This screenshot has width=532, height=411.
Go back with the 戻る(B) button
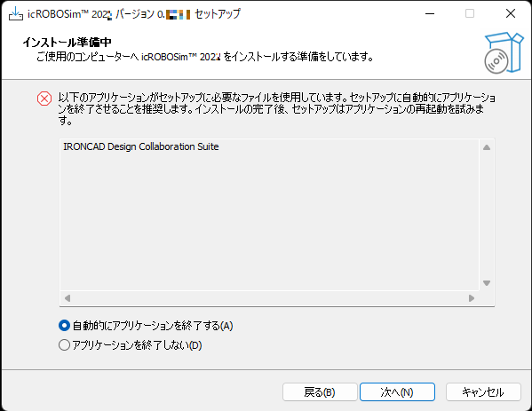320,392
